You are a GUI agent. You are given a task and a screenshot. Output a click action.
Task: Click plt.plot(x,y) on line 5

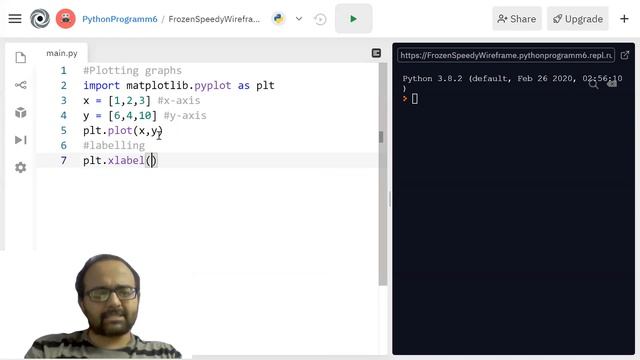[x=123, y=131]
